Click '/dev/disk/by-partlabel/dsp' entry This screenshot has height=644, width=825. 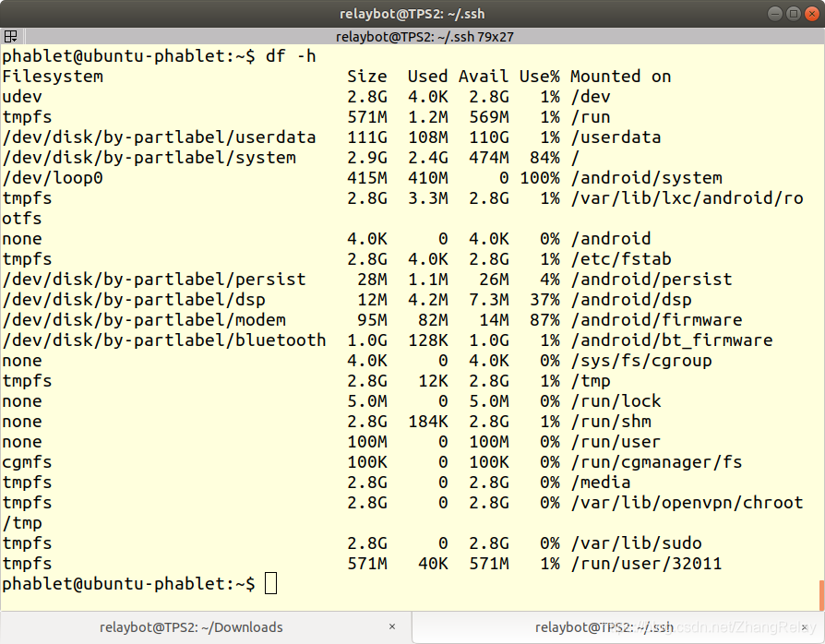click(134, 300)
